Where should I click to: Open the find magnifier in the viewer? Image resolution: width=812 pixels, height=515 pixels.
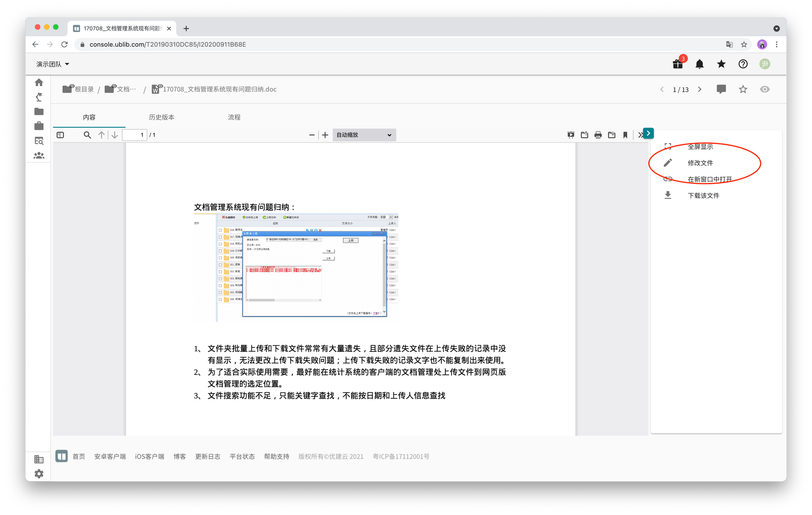tap(87, 135)
